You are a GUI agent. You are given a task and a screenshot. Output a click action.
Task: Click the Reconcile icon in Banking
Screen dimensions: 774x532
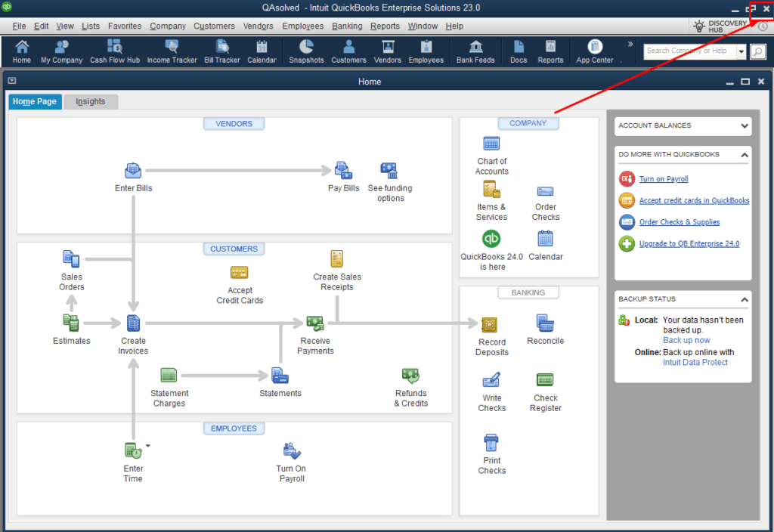tap(545, 323)
